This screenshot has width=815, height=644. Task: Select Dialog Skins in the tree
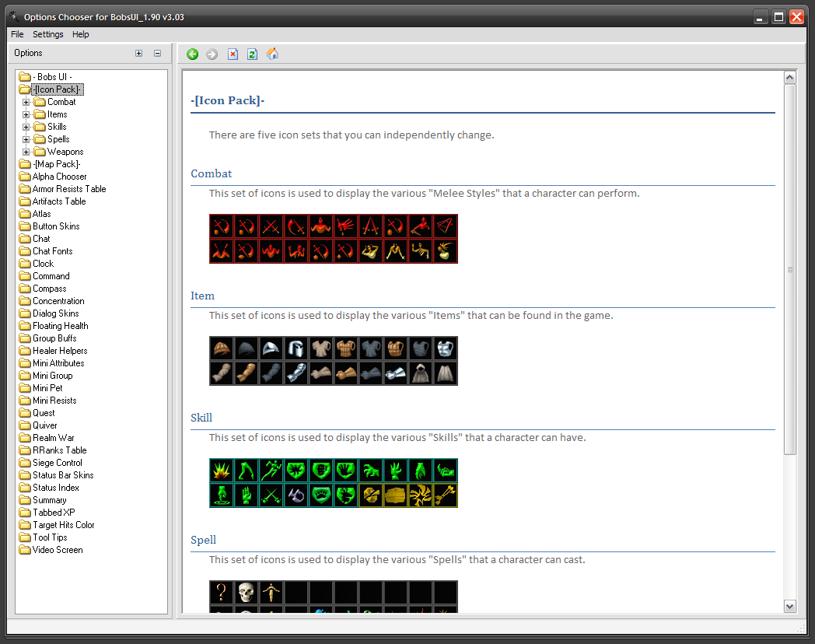click(x=49, y=314)
